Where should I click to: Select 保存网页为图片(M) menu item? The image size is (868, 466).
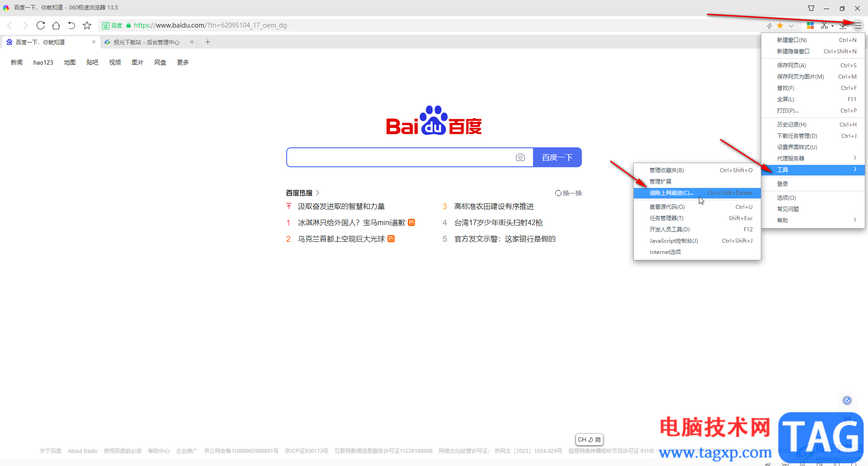[x=813, y=77]
